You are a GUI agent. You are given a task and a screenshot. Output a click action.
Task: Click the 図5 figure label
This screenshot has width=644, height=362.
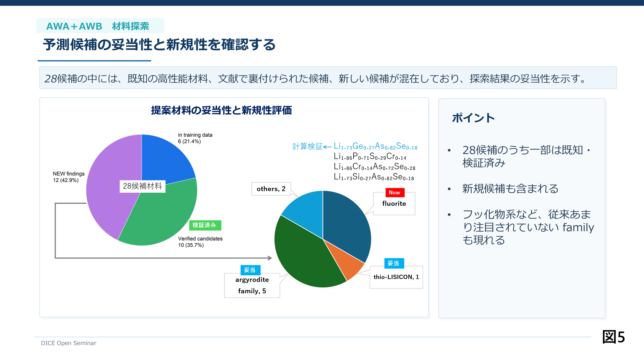tap(614, 337)
